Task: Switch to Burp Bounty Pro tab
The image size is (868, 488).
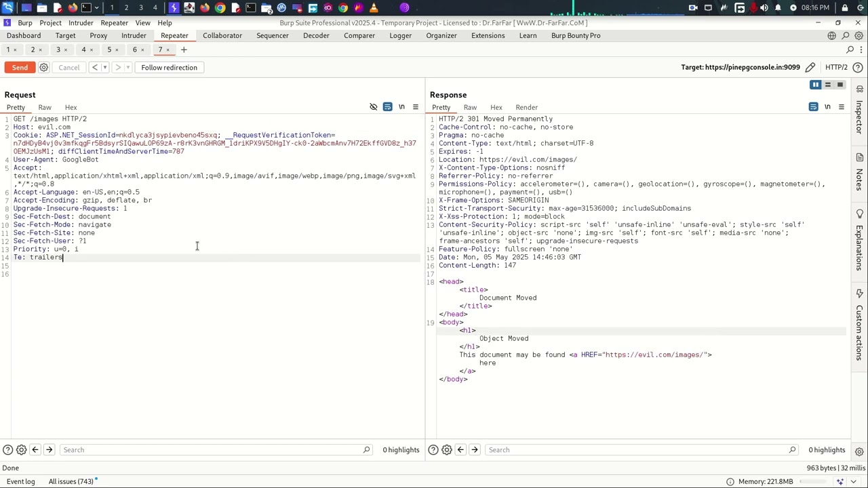Action: click(x=576, y=36)
